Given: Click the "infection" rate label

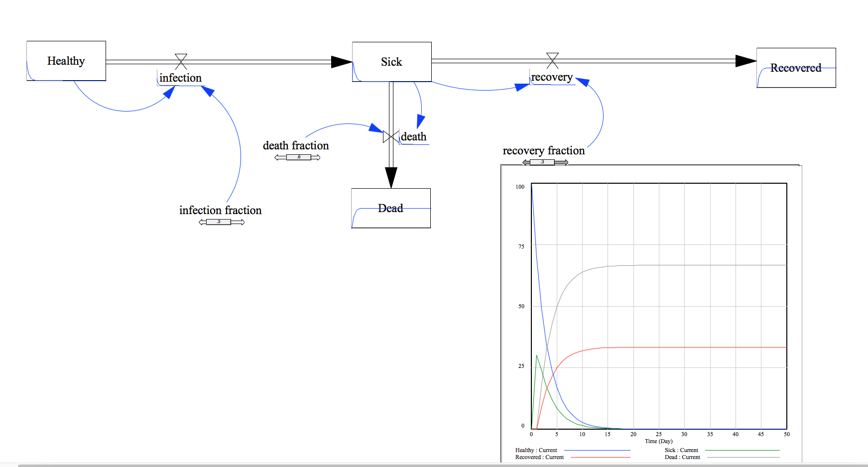Looking at the screenshot, I should coord(180,78).
